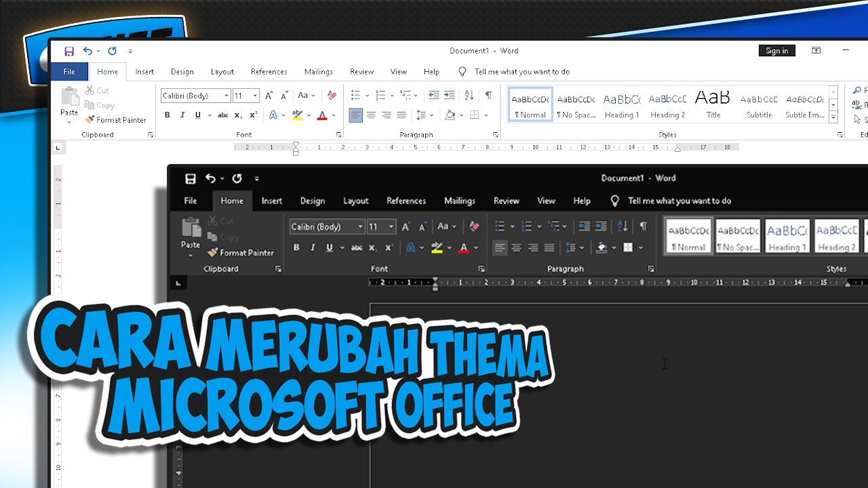The image size is (868, 488).
Task: Switch to the Insert tab in dark Word window
Action: click(x=272, y=201)
